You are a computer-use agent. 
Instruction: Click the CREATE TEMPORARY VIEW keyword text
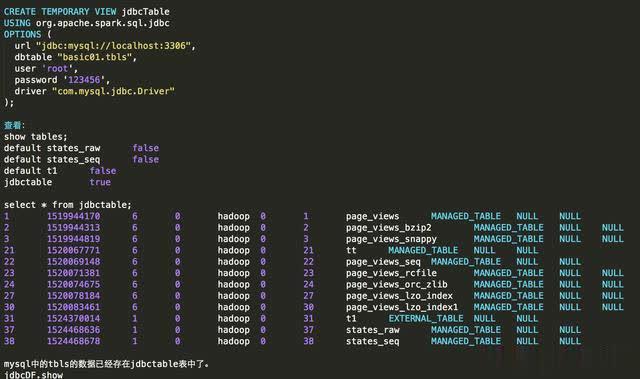coord(60,11)
